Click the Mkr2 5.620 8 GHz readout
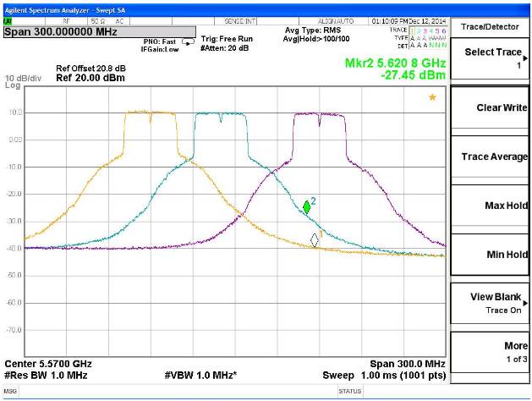This screenshot has width=532, height=401. [x=395, y=63]
